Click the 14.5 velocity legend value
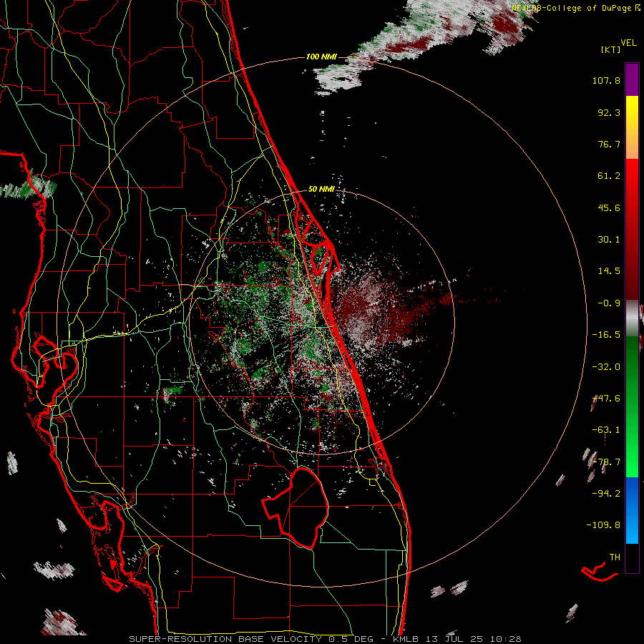644x644 pixels. click(609, 271)
